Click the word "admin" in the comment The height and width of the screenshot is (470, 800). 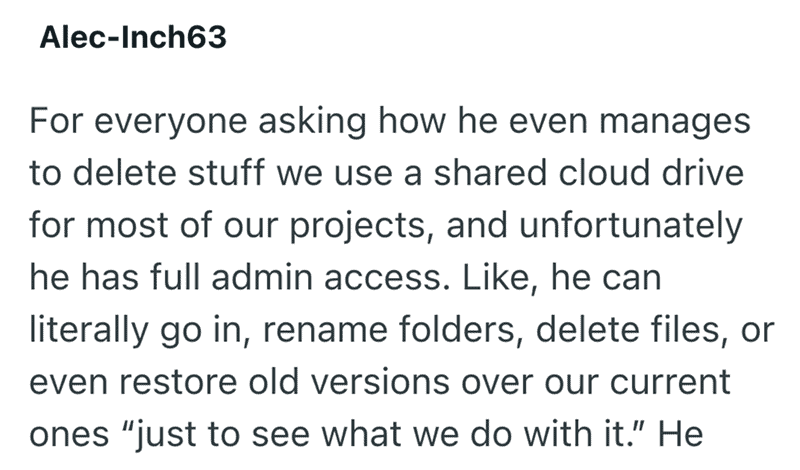(x=262, y=277)
